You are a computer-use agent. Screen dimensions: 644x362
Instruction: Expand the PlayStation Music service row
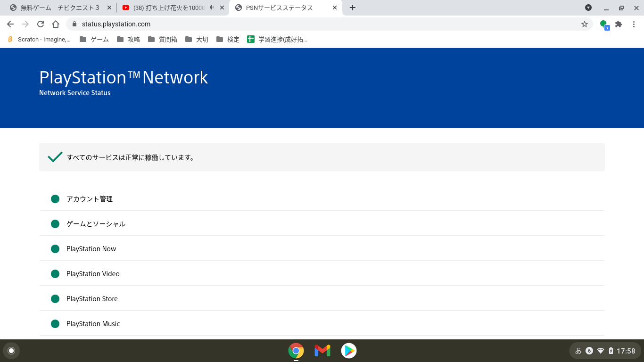tap(322, 324)
